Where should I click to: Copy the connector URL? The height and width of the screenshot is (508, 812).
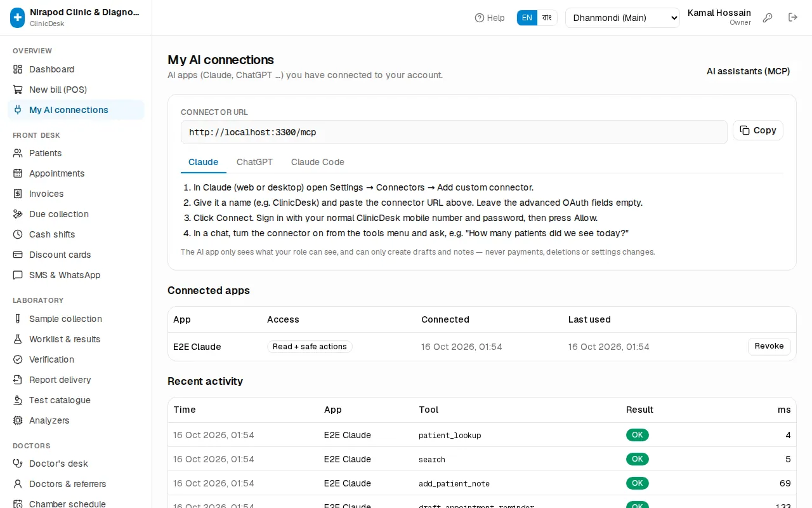pyautogui.click(x=758, y=130)
